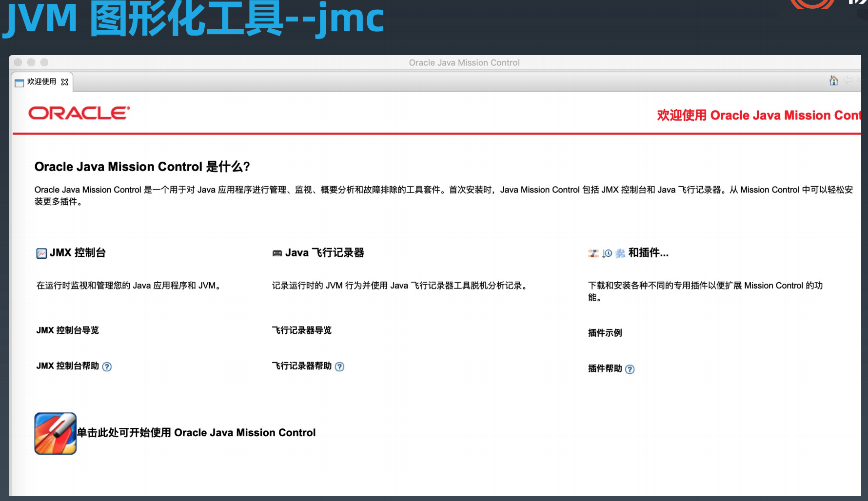
Task: Select the 欢迎使用 tab
Action: click(x=42, y=82)
